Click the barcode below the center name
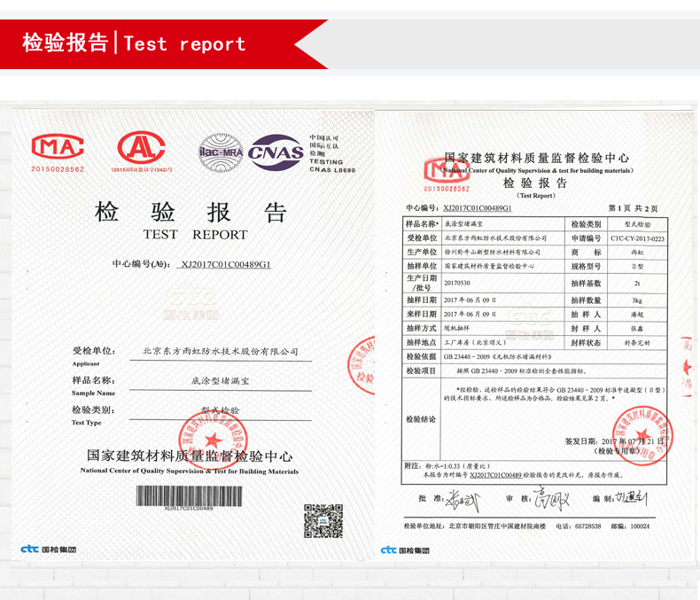The width and height of the screenshot is (700, 600). point(189,495)
